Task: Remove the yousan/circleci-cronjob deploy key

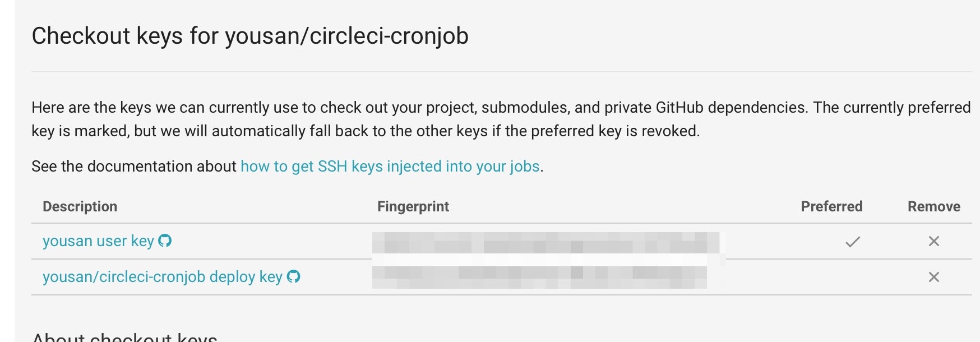Action: tap(933, 277)
